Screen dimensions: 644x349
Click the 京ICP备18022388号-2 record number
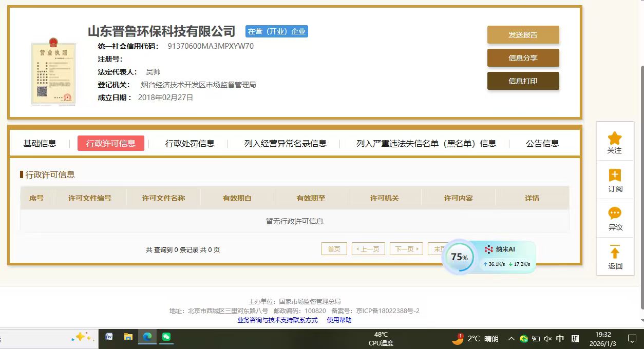[388, 311]
